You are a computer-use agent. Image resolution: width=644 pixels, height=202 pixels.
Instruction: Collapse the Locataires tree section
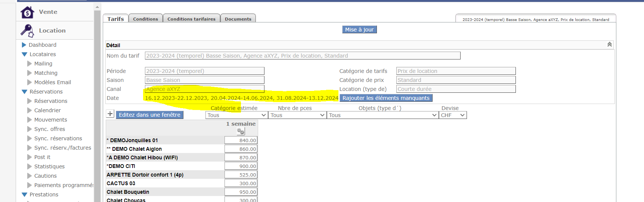point(25,54)
